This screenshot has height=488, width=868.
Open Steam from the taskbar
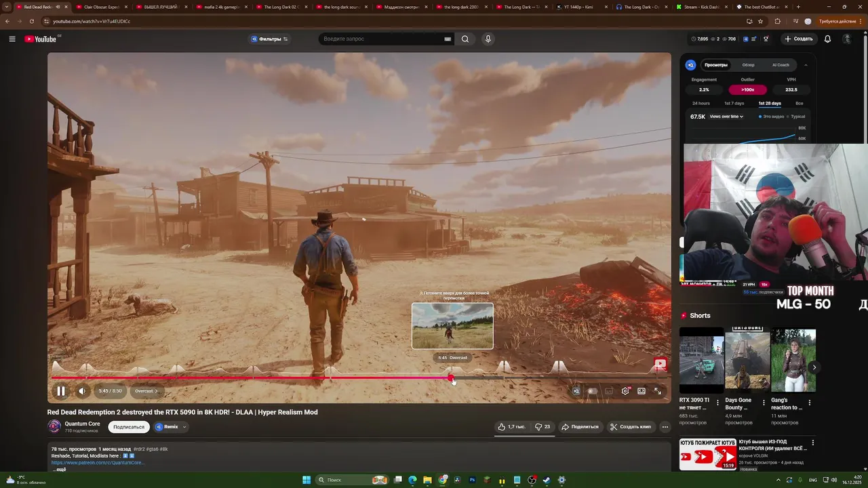(x=547, y=480)
